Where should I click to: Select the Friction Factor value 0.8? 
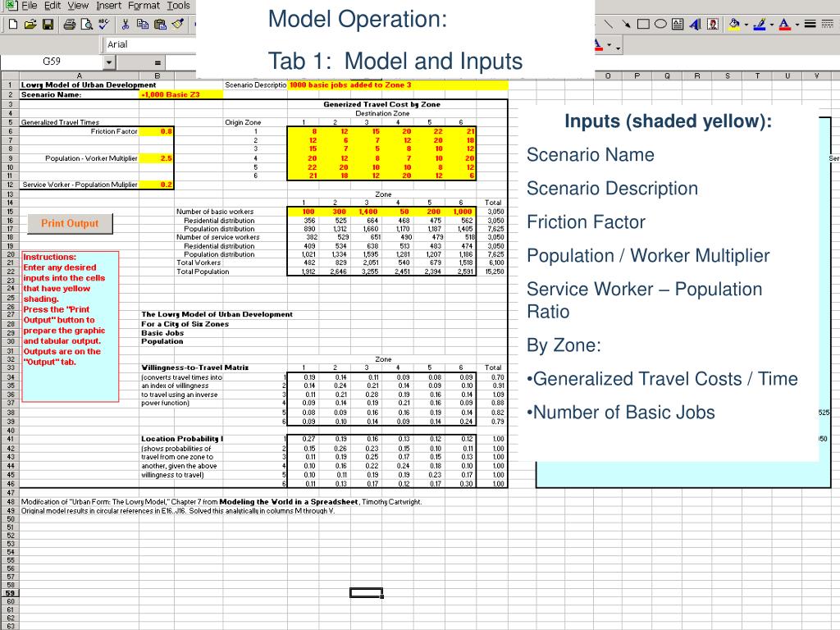pyautogui.click(x=157, y=131)
